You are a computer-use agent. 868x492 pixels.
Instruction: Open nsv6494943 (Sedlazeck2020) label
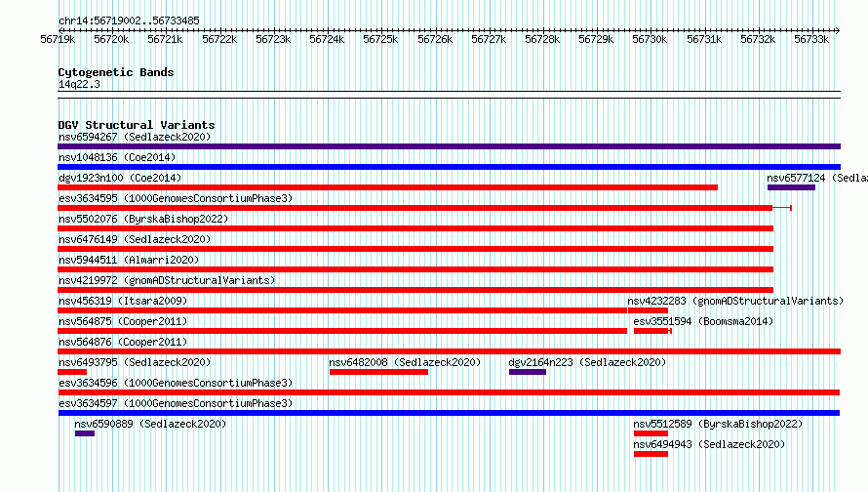click(709, 444)
